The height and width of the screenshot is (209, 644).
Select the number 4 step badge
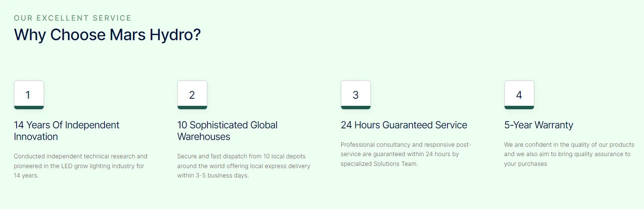click(519, 95)
